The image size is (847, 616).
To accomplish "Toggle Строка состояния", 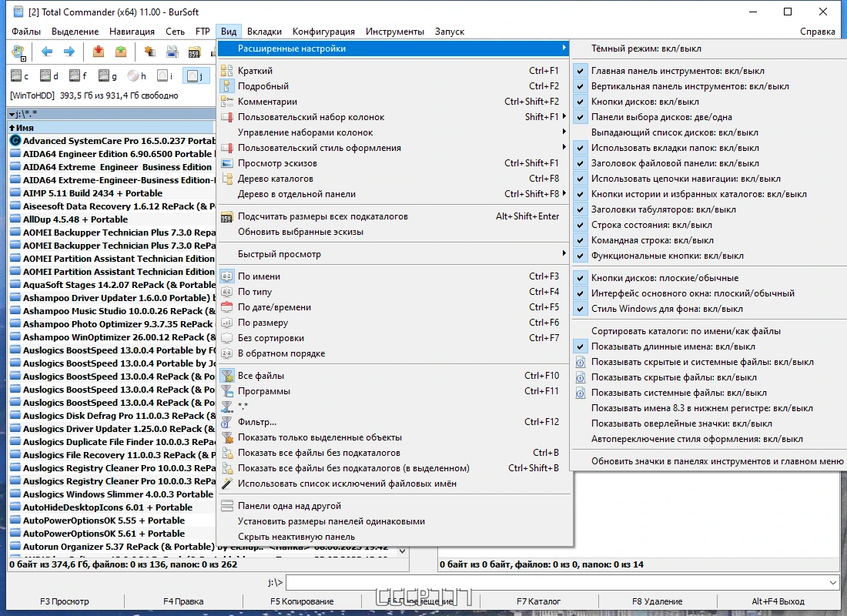I will tap(709, 224).
